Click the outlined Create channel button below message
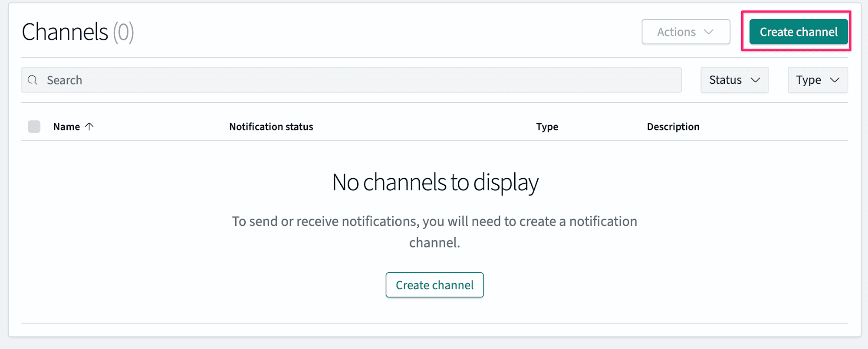The height and width of the screenshot is (349, 868). click(x=434, y=285)
